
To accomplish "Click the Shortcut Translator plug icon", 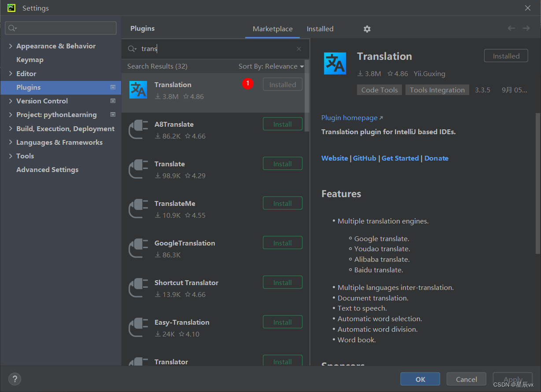I will click(138, 288).
